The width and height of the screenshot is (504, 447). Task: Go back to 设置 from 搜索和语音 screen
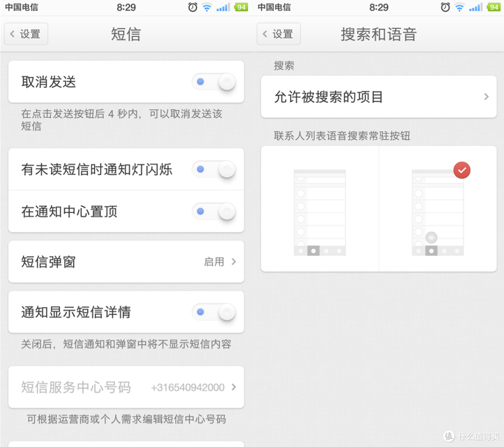click(279, 34)
